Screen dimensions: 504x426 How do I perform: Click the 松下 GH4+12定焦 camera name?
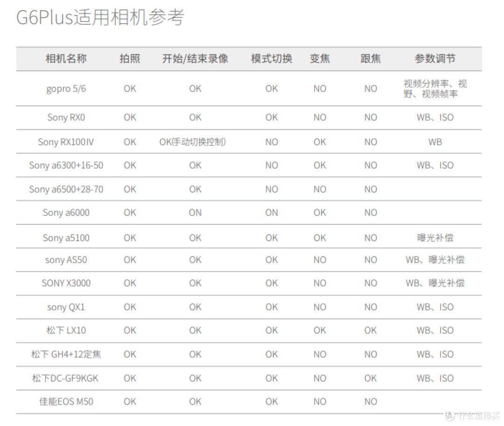pos(66,354)
